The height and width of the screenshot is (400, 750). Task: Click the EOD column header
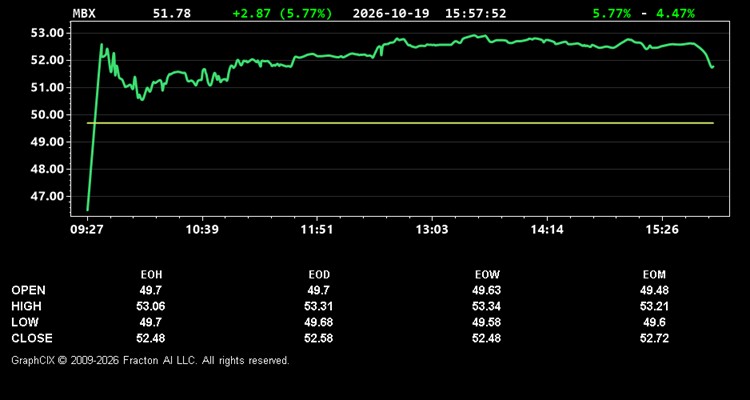click(319, 275)
